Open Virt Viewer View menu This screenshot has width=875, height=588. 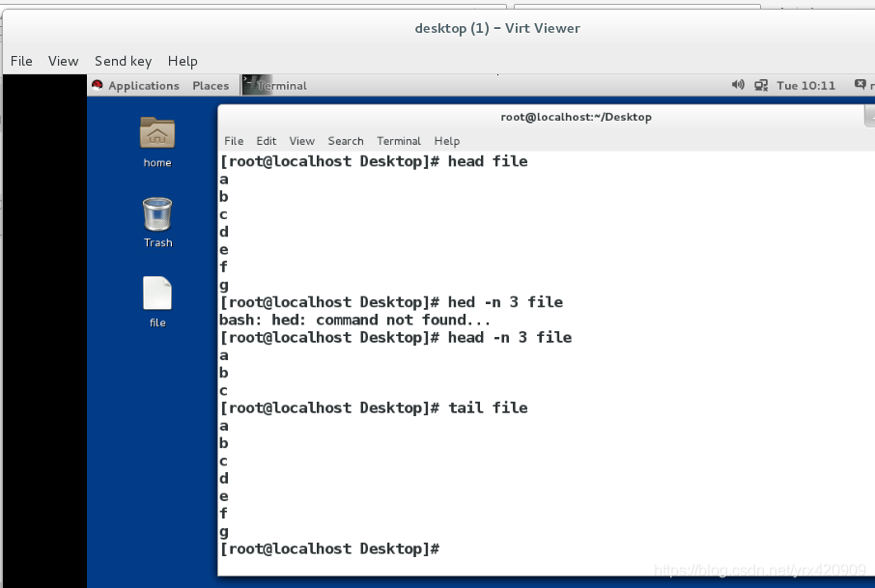[x=63, y=61]
